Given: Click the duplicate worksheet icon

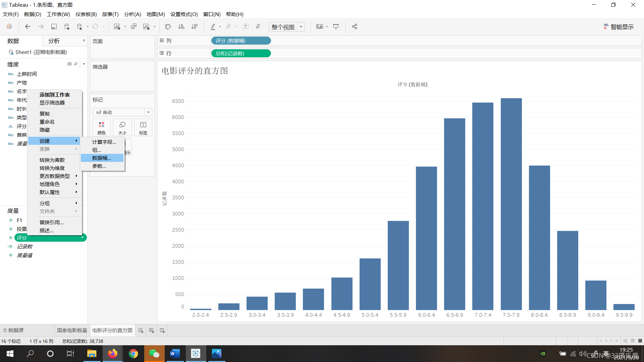Looking at the screenshot, I should pyautogui.click(x=133, y=27).
